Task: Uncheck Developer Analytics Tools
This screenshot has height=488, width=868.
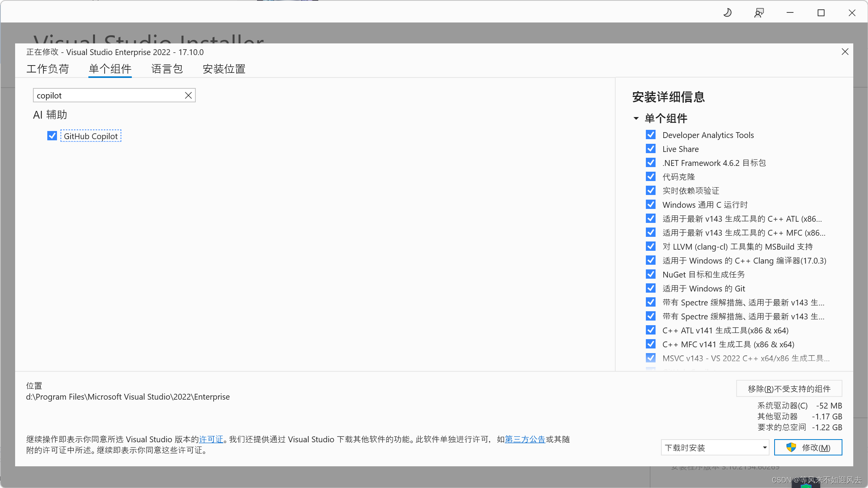Action: 651,135
